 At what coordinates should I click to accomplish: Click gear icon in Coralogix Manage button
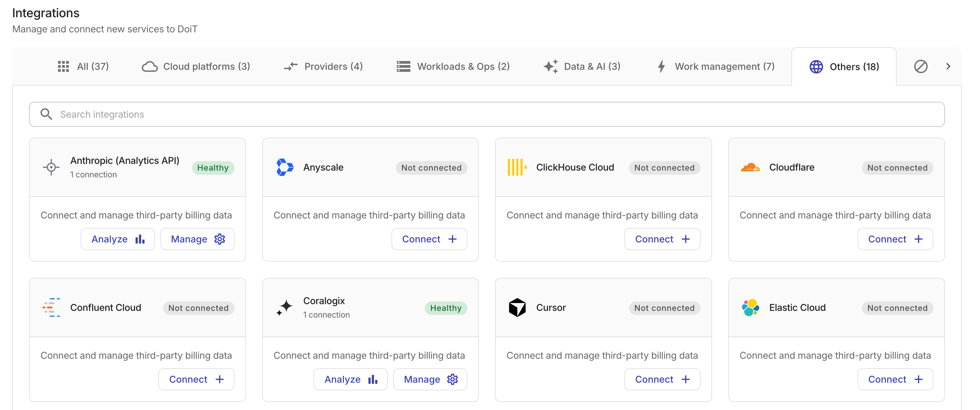pos(452,379)
